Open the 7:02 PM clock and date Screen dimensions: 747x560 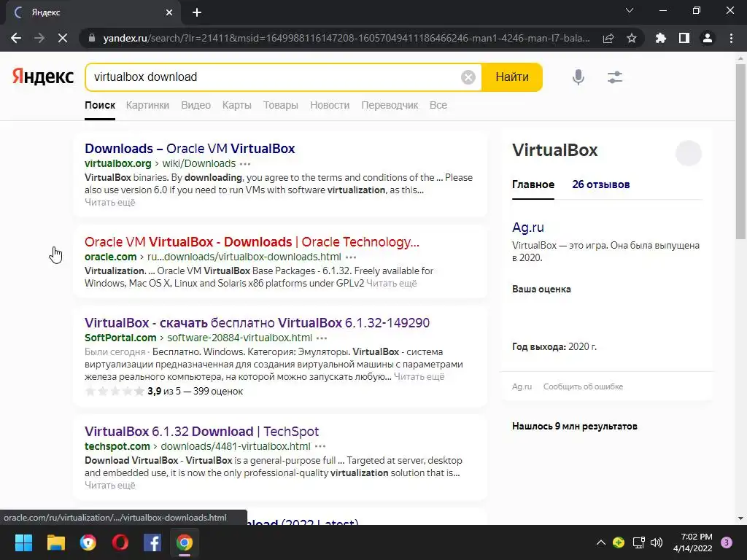[x=693, y=542]
